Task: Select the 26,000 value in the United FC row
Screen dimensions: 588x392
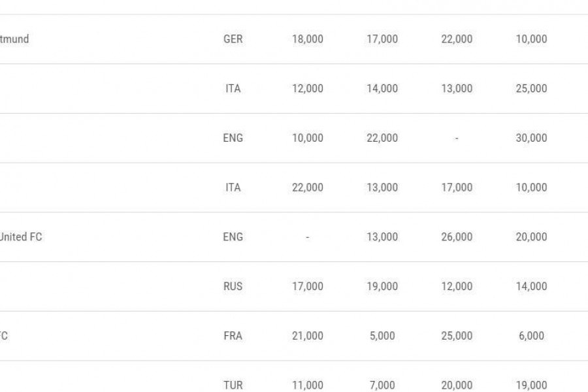Action: point(457,237)
